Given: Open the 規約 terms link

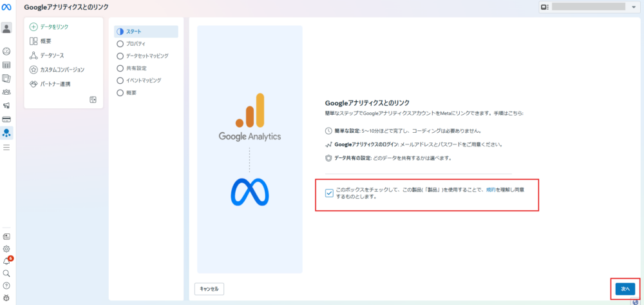Looking at the screenshot, I should [491, 190].
